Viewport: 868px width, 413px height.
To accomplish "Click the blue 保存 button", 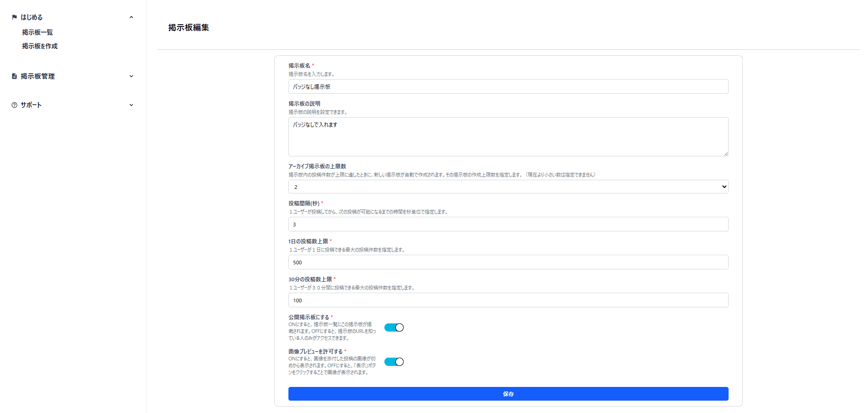I will coord(508,394).
